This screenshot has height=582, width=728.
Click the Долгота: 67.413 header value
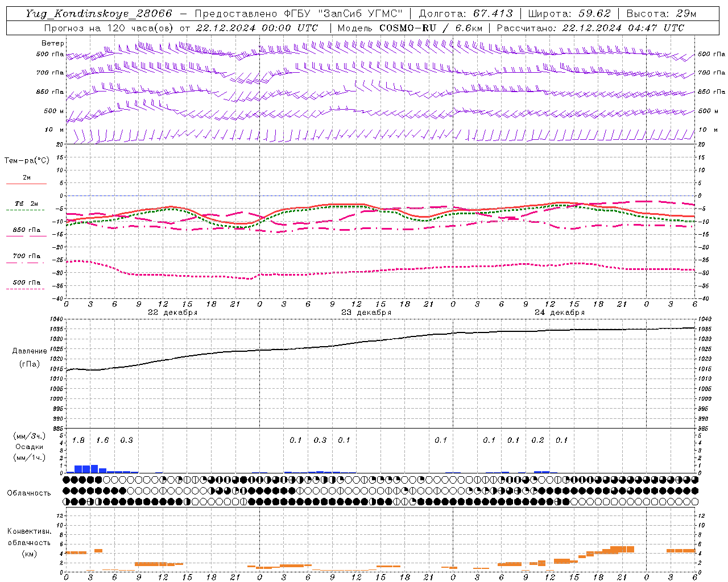coord(466,14)
